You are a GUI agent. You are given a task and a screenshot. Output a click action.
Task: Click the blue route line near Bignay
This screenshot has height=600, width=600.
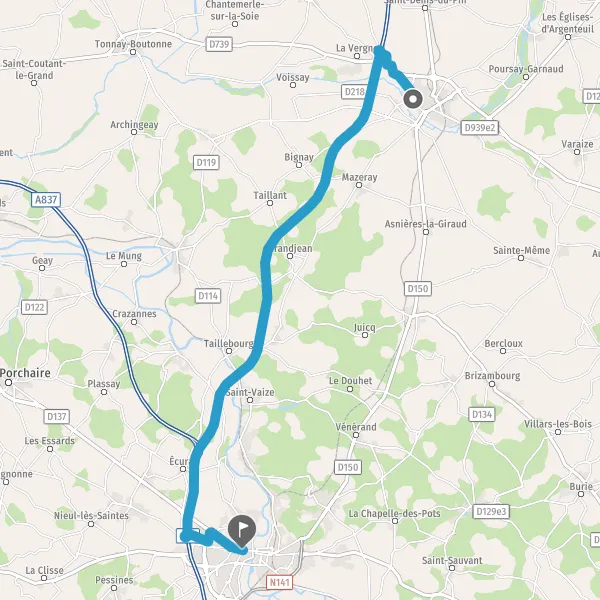pos(328,161)
